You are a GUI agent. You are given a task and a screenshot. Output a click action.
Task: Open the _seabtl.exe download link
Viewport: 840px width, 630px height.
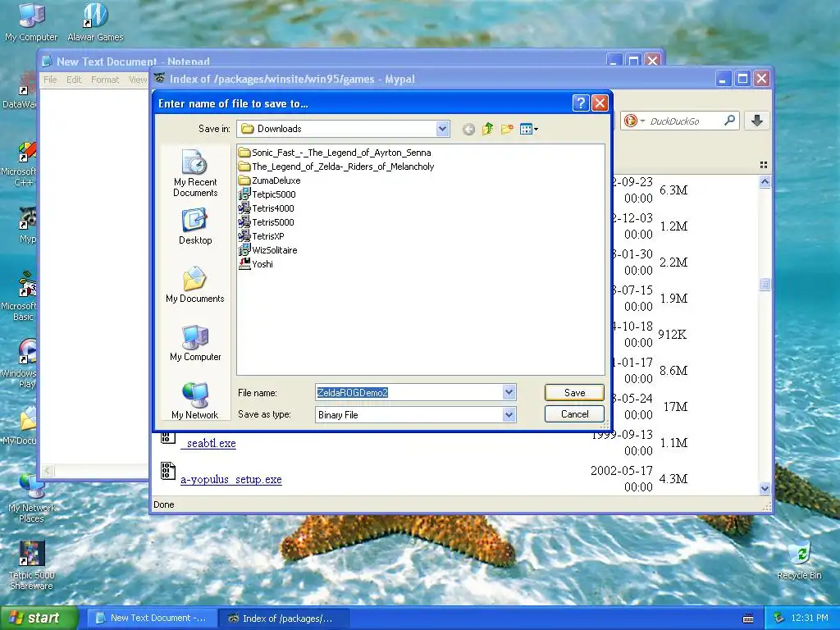pyautogui.click(x=209, y=444)
